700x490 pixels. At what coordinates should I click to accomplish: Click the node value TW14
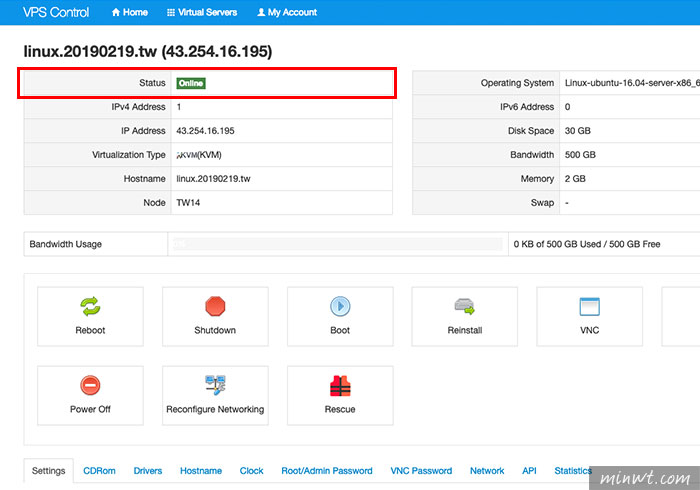coord(188,203)
